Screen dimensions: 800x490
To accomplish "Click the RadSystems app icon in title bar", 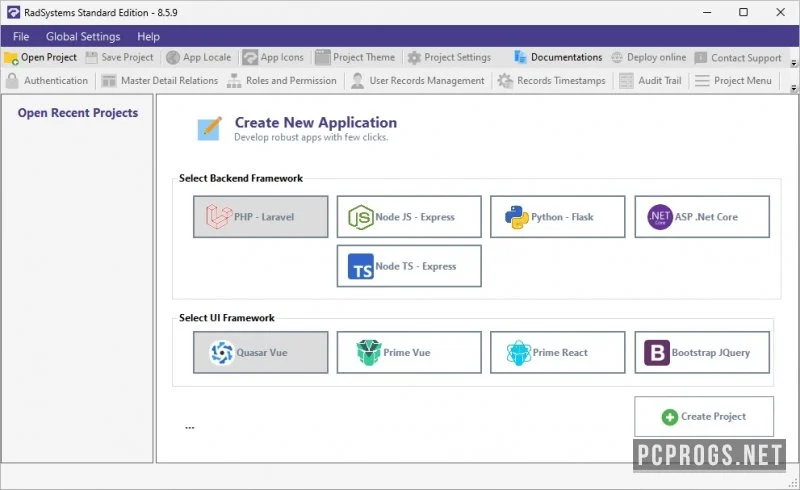I will (x=13, y=12).
